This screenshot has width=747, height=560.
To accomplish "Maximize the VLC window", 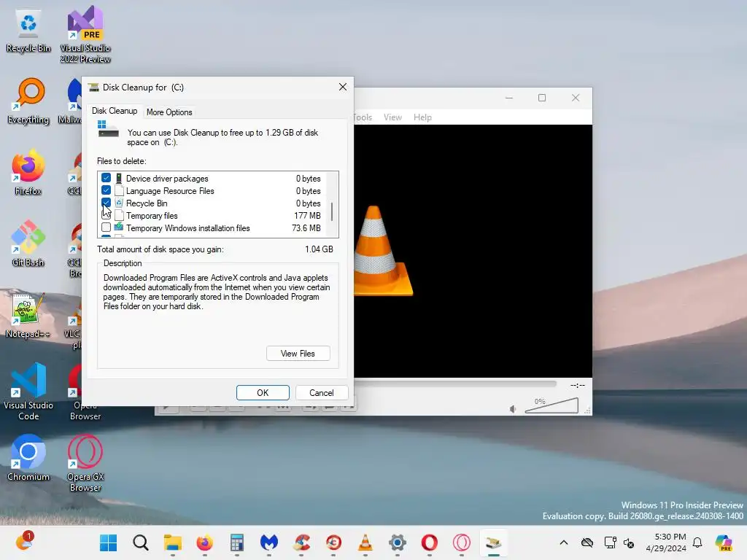I will (x=542, y=98).
